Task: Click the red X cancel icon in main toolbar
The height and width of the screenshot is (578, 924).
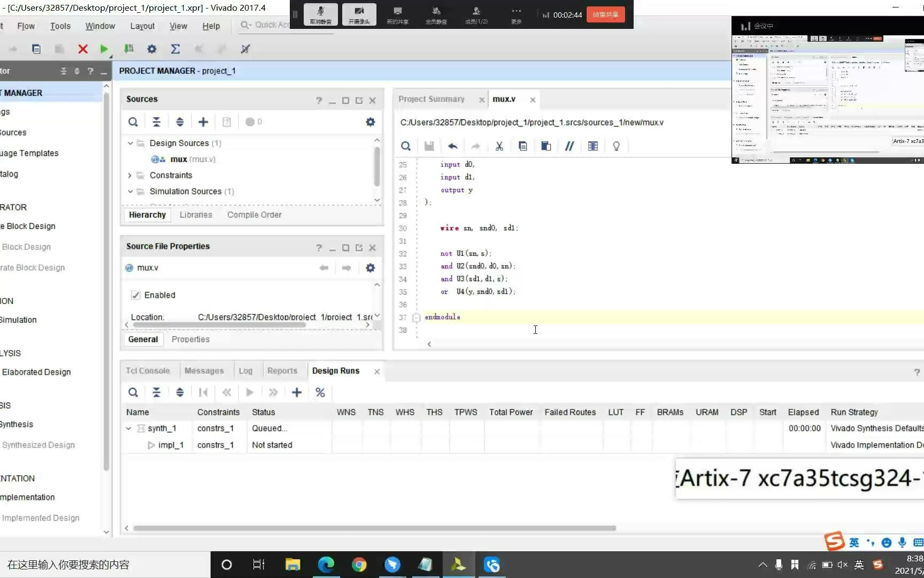Action: (82, 49)
